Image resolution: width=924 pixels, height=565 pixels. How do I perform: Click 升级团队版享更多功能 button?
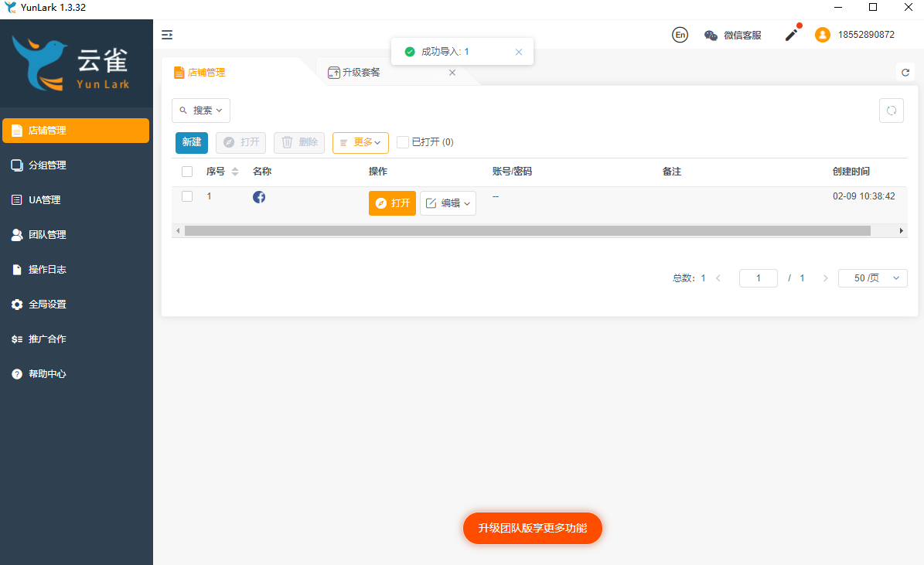tap(533, 528)
